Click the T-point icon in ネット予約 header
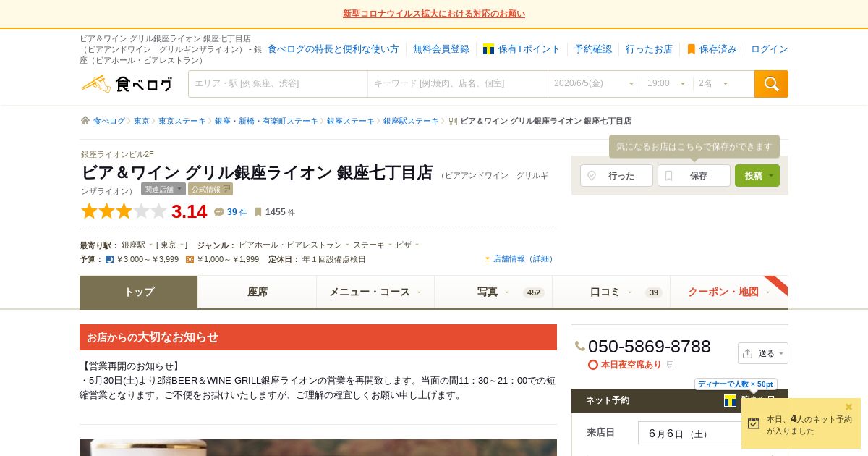The width and height of the screenshot is (868, 456). click(730, 400)
